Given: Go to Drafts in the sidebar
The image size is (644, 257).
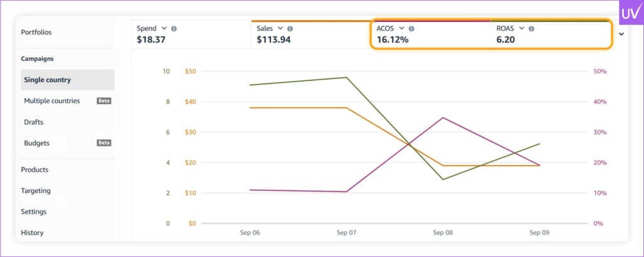Looking at the screenshot, I should point(34,122).
